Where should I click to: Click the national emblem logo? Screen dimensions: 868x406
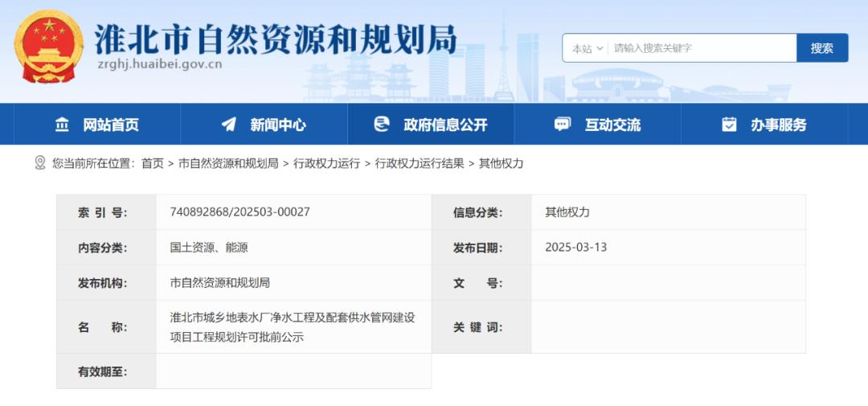(x=48, y=46)
